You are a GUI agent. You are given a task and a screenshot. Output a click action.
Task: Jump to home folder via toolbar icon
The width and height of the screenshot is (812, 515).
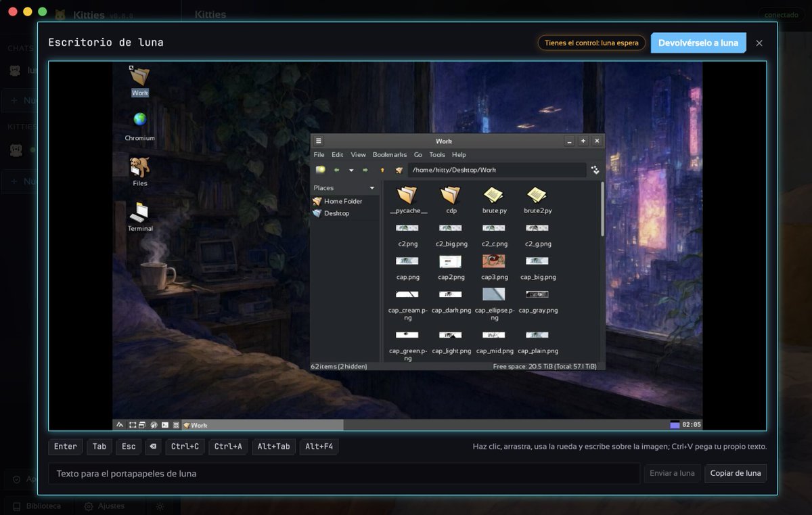[399, 171]
